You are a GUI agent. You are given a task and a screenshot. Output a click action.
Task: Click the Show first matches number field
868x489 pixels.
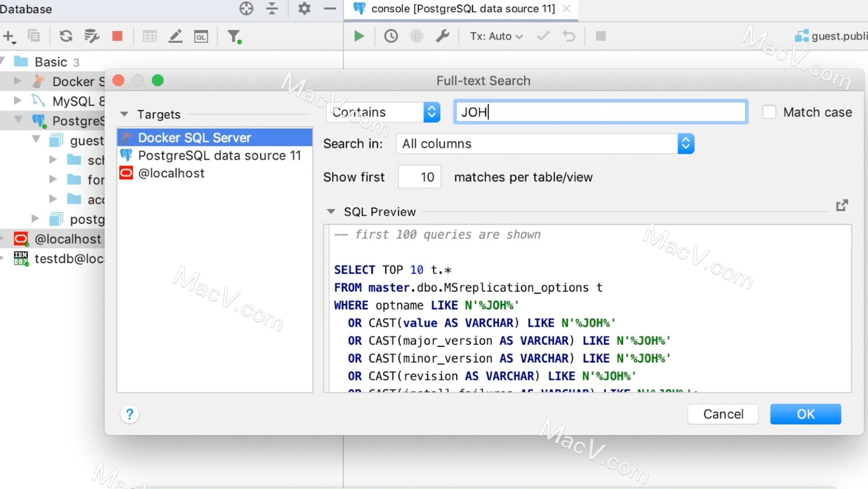[420, 177]
